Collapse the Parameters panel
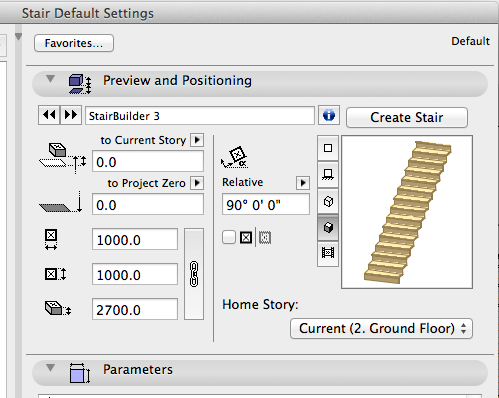 [50, 368]
